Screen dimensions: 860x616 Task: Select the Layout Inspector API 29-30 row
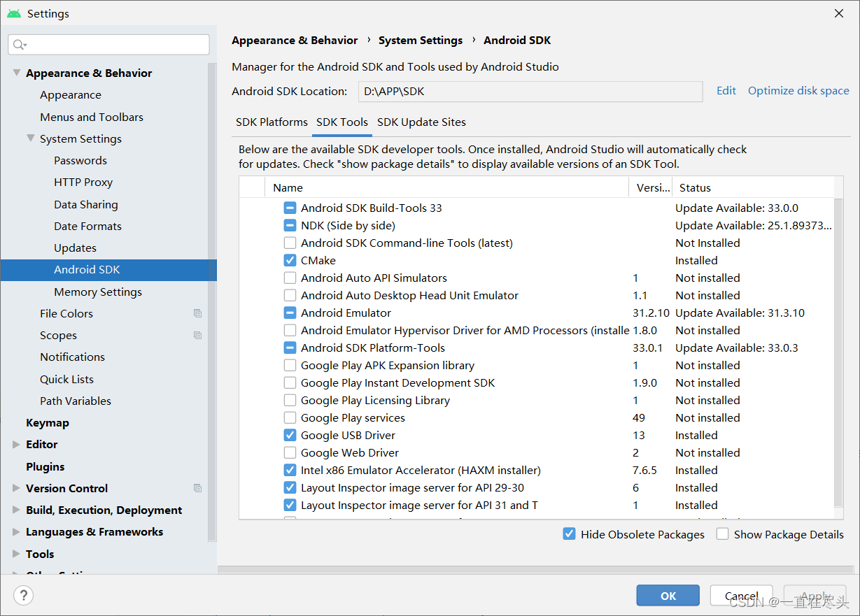tap(537, 487)
